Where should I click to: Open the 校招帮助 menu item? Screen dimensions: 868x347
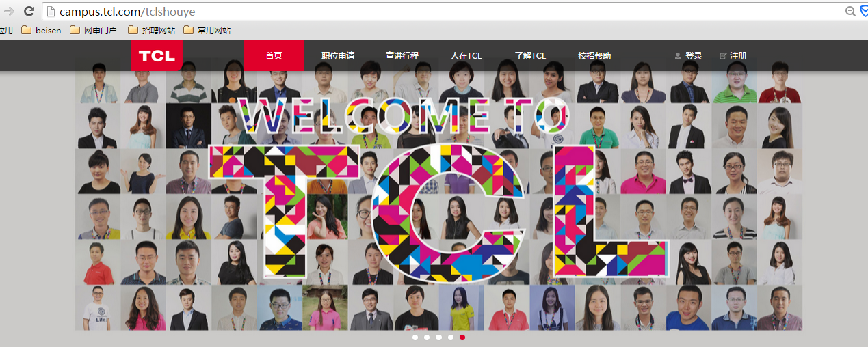(x=594, y=56)
